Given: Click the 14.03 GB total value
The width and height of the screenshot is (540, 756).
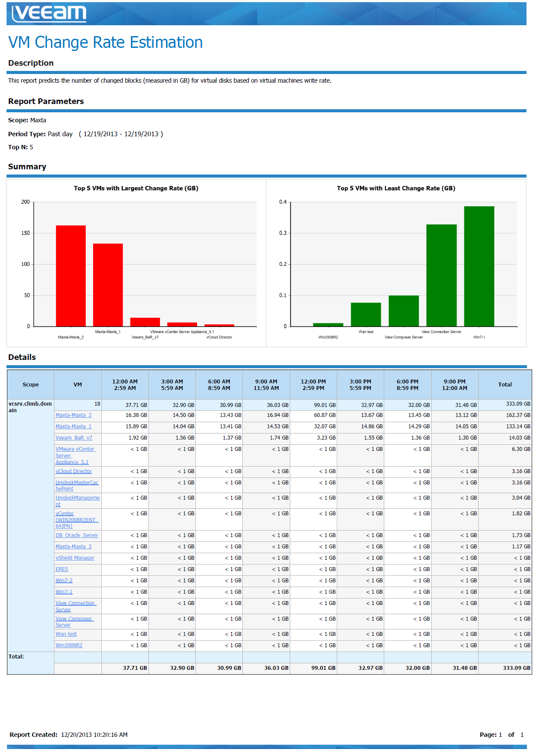Looking at the screenshot, I should click(520, 438).
